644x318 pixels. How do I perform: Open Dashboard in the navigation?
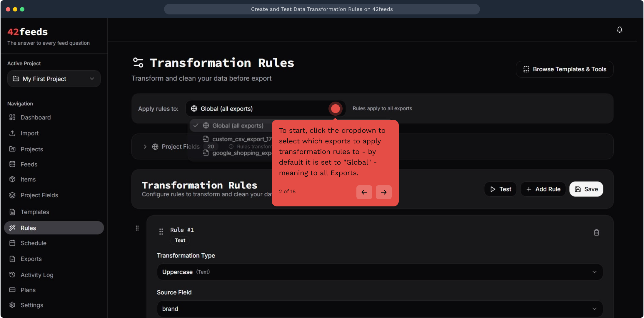pyautogui.click(x=35, y=117)
